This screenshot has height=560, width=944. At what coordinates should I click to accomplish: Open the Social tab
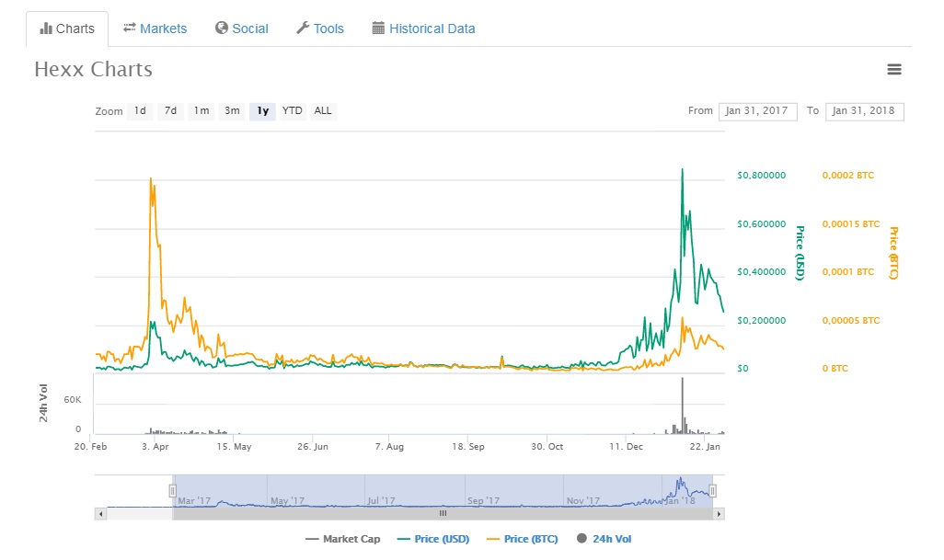(242, 29)
